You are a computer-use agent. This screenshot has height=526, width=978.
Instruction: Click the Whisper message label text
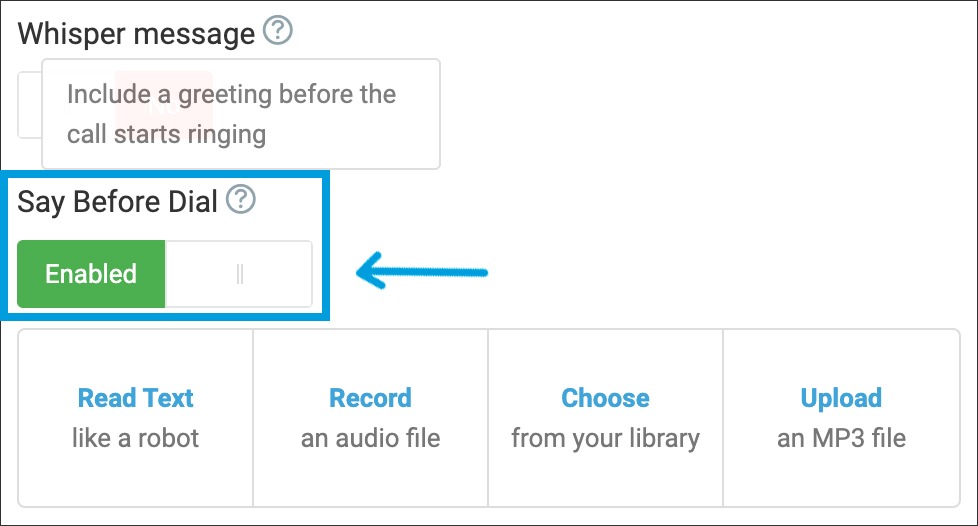[x=136, y=34]
